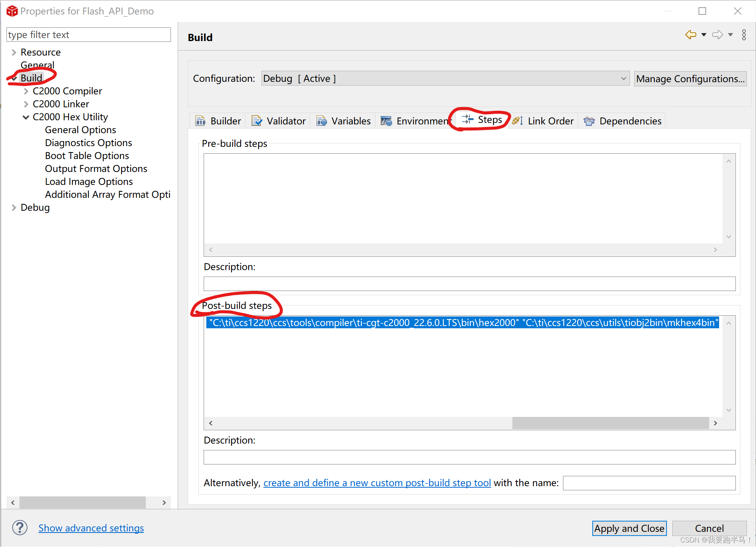Click the back navigation arrow icon
Viewport: 756px width, 547px height.
point(691,35)
